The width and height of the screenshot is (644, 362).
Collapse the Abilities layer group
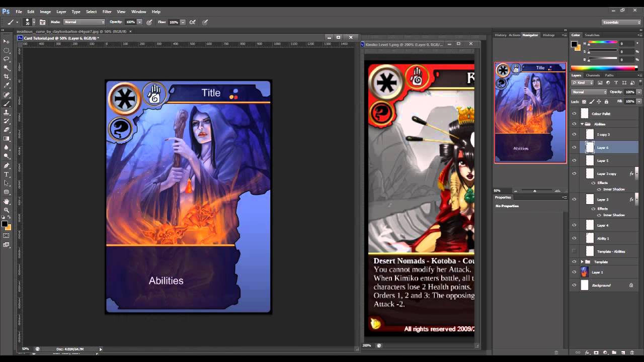click(582, 124)
